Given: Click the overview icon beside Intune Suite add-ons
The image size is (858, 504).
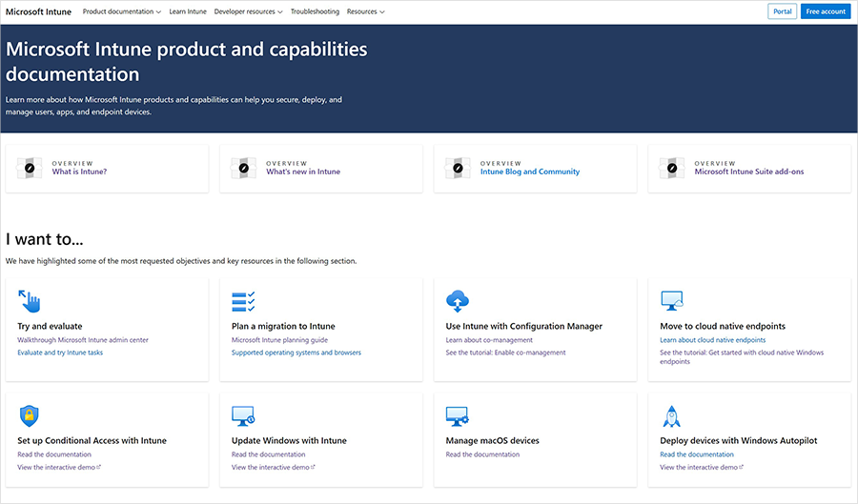Looking at the screenshot, I should 672,168.
